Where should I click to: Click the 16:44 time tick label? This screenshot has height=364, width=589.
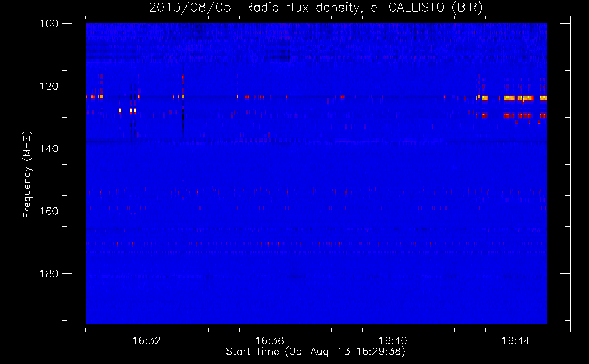516,341
